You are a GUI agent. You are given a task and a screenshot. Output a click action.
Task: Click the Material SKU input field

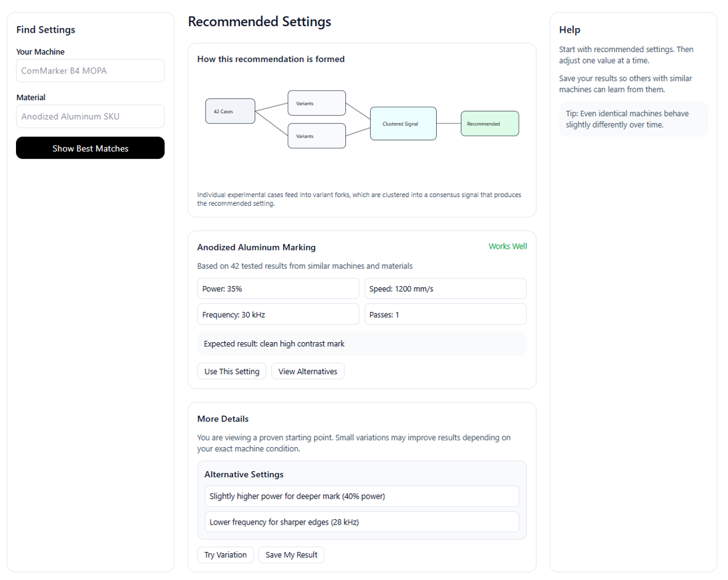(x=89, y=116)
